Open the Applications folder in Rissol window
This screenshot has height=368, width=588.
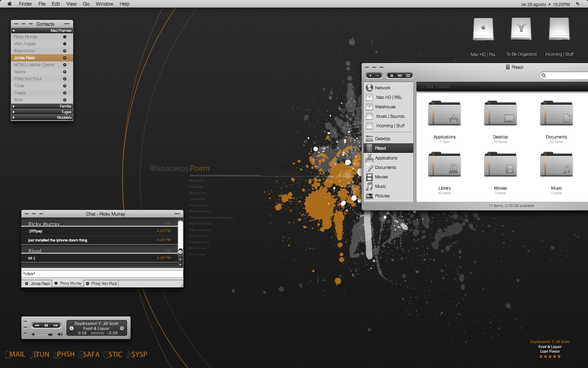coord(444,113)
